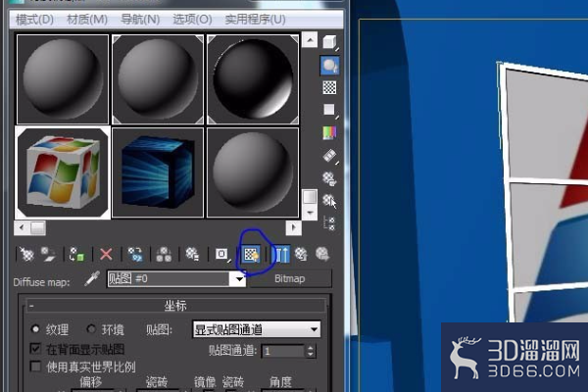Toggle the Backlight sphere icon
This screenshot has width=588, height=392.
tap(329, 66)
